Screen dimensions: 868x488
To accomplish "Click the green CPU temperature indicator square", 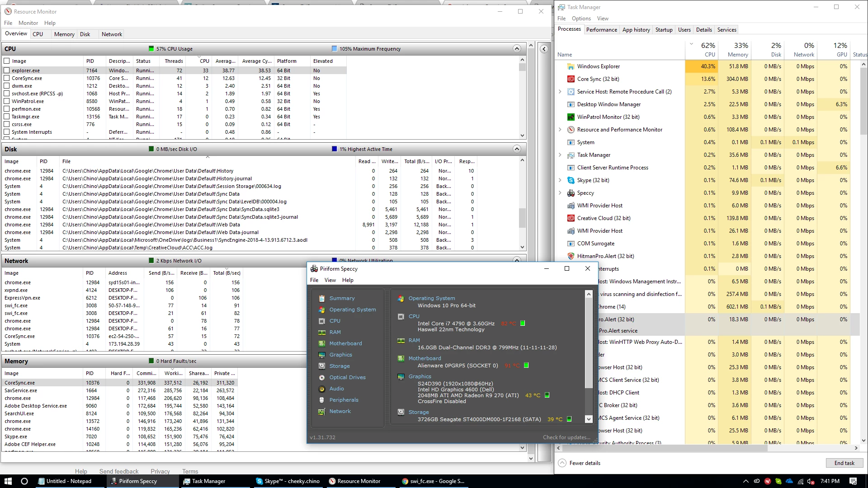I will (523, 324).
